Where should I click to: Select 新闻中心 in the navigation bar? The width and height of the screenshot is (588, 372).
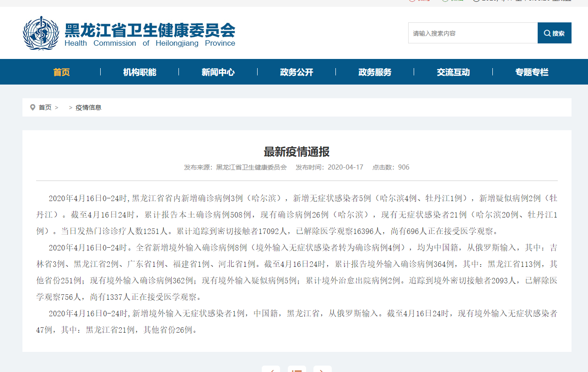[218, 72]
